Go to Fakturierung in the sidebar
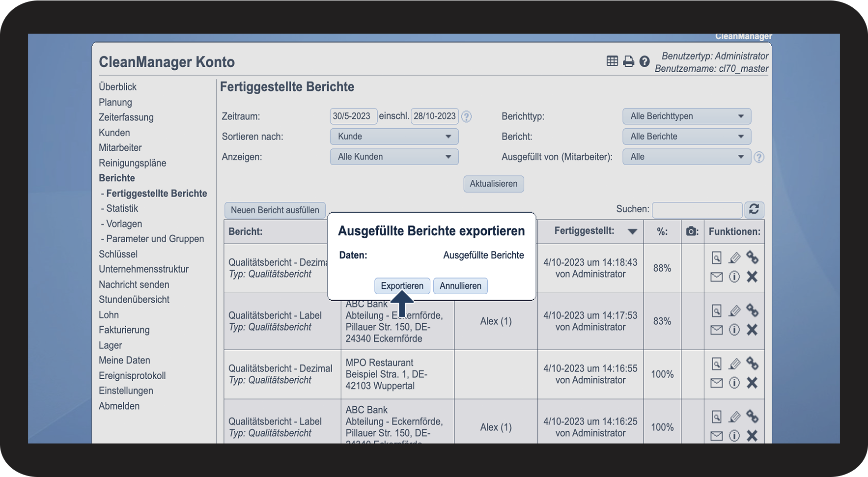 tap(124, 330)
